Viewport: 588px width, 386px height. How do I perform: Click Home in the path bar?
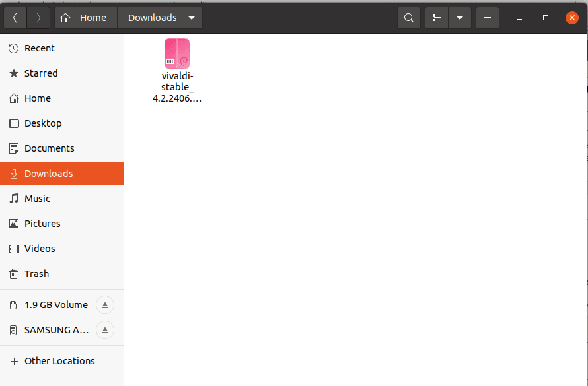[86, 18]
